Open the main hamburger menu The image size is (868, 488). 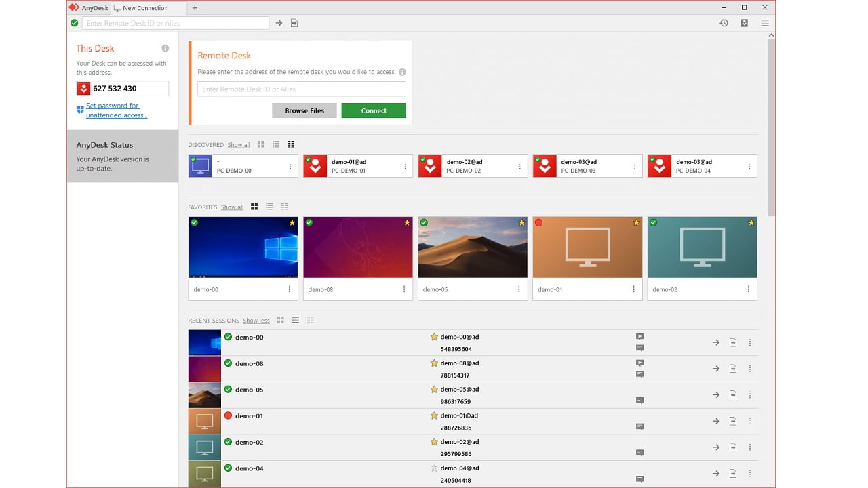click(765, 22)
